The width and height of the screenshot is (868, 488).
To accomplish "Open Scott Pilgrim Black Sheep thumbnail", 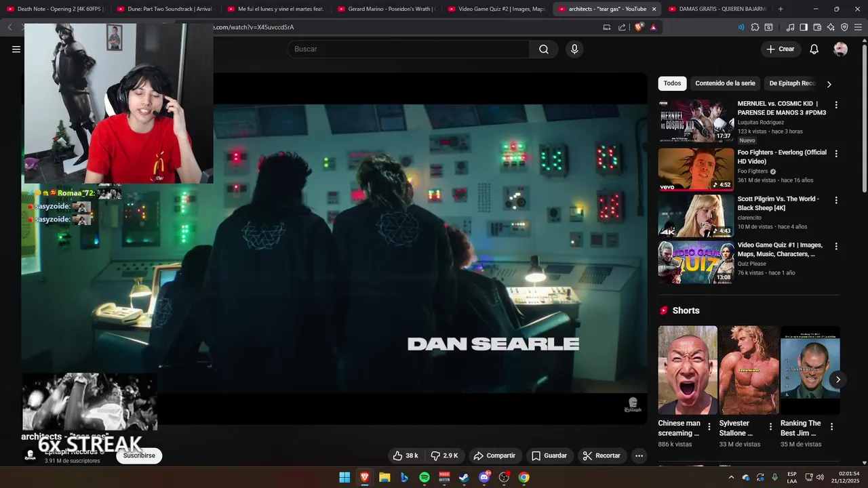I will click(x=696, y=216).
